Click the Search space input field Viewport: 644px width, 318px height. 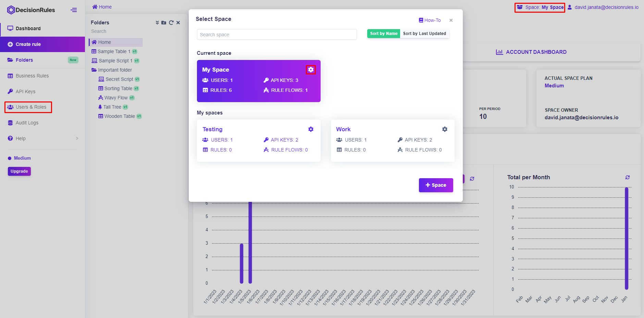276,35
